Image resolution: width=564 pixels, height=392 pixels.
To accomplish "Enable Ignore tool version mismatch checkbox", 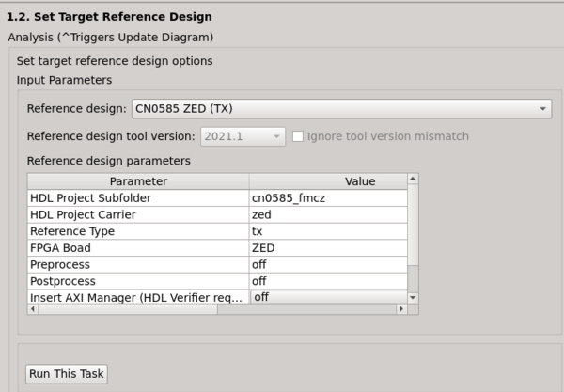I will (x=298, y=136).
